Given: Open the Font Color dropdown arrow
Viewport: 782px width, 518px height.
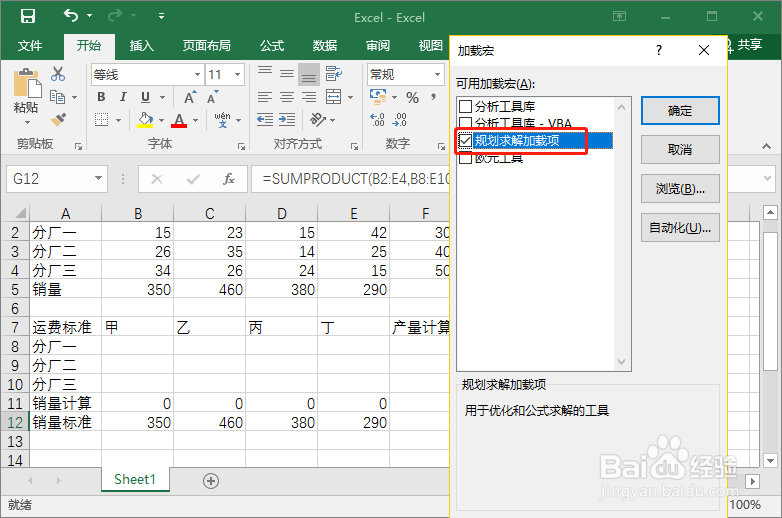Looking at the screenshot, I should tap(196, 120).
